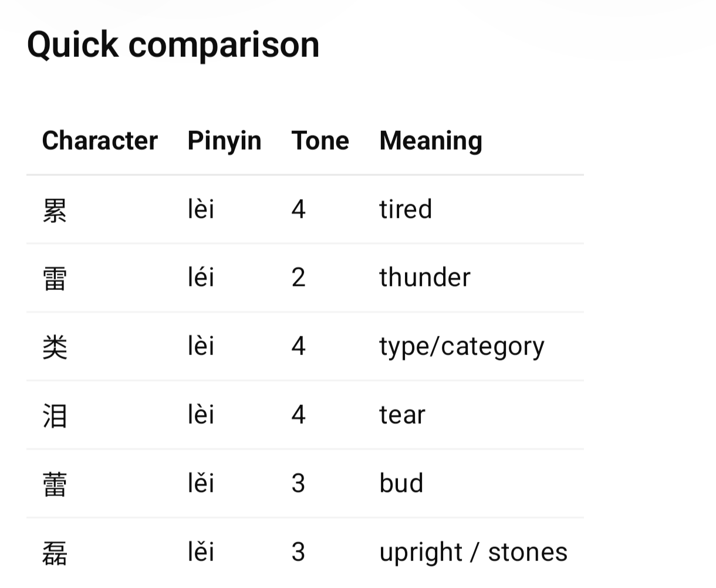Click the Tone column header
716x588 pixels.
click(x=320, y=141)
